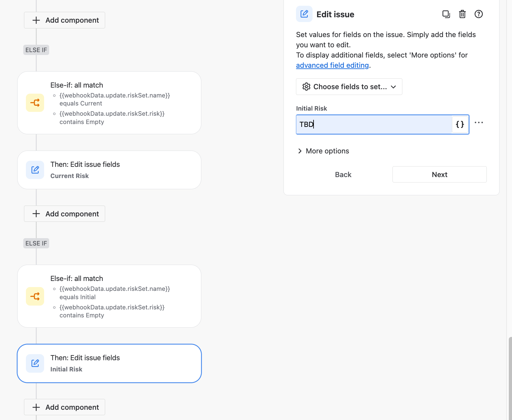512x420 pixels.
Task: Click 'Add component' above the first ELSE IF
Action: pyautogui.click(x=64, y=20)
